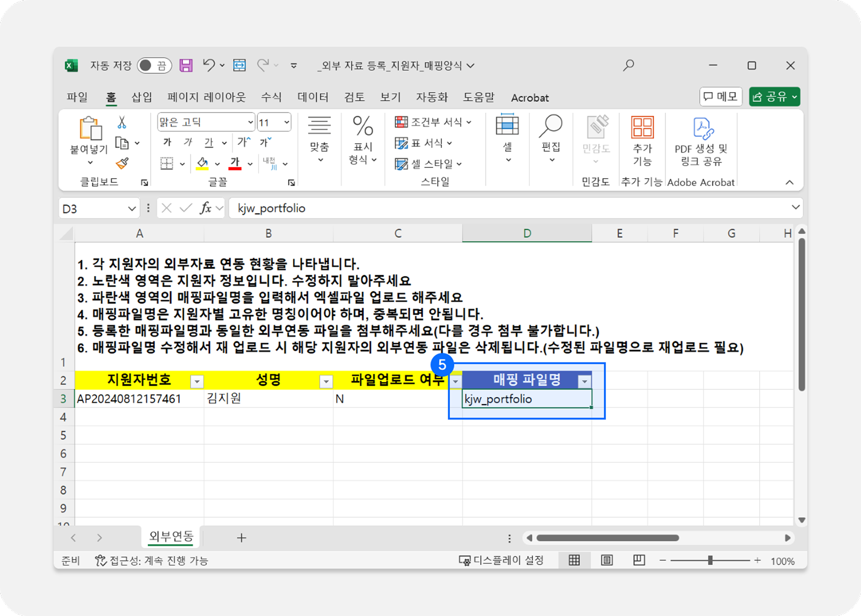Screen dimensions: 861x616
Task: Switch to Page Break Preview view
Action: click(x=639, y=560)
